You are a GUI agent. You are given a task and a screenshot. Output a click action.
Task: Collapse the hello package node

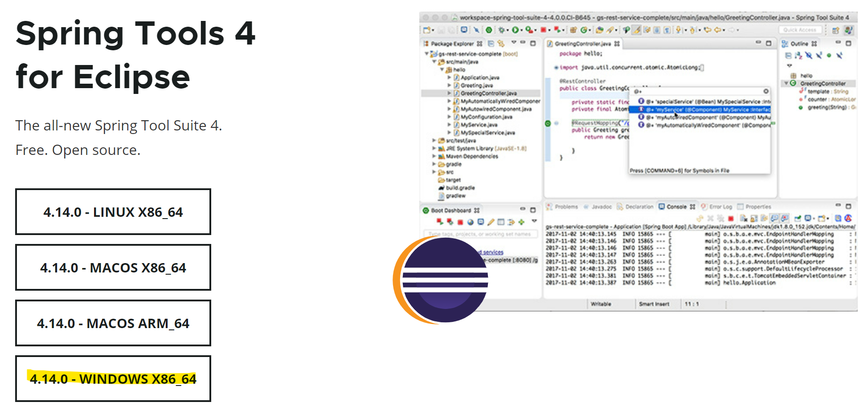pos(442,69)
